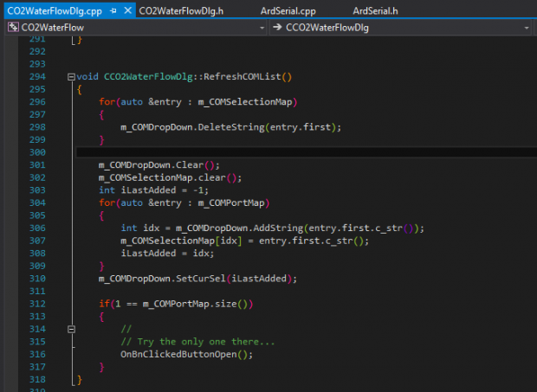Click the void keyword on line 294
Image resolution: width=537 pixels, height=392 pixels.
point(87,77)
